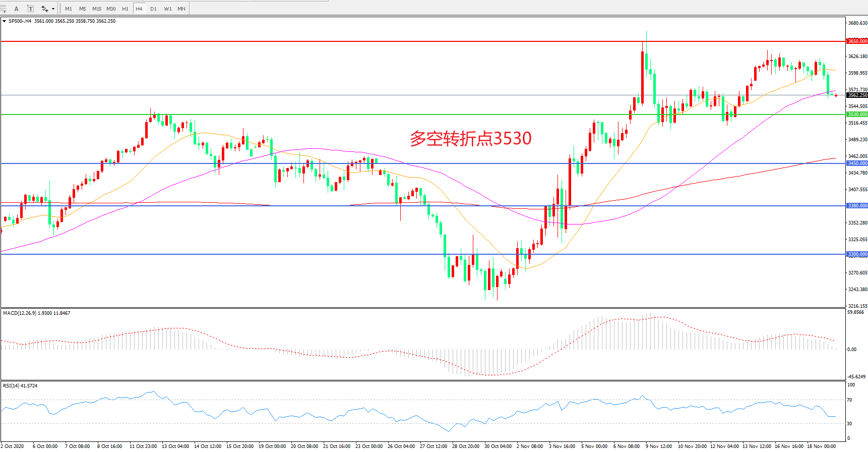Select the red Chinese text annotation 3530

coord(470,138)
